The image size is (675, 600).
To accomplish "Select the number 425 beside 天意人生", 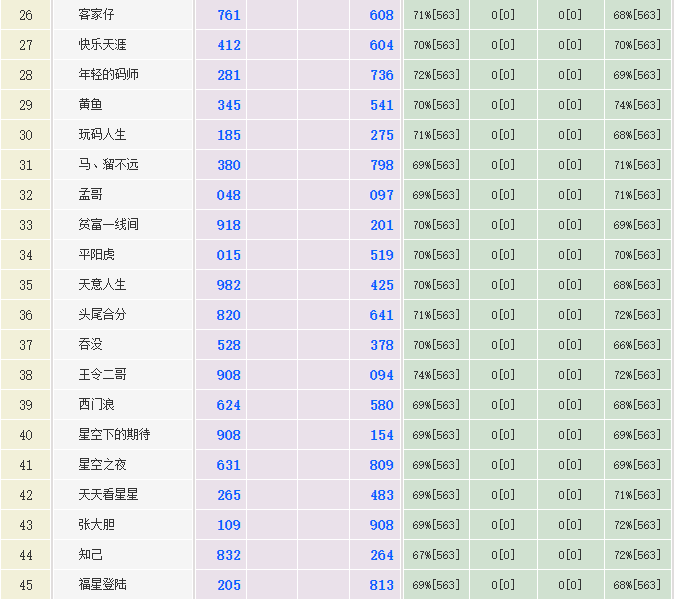I will (x=381, y=285).
